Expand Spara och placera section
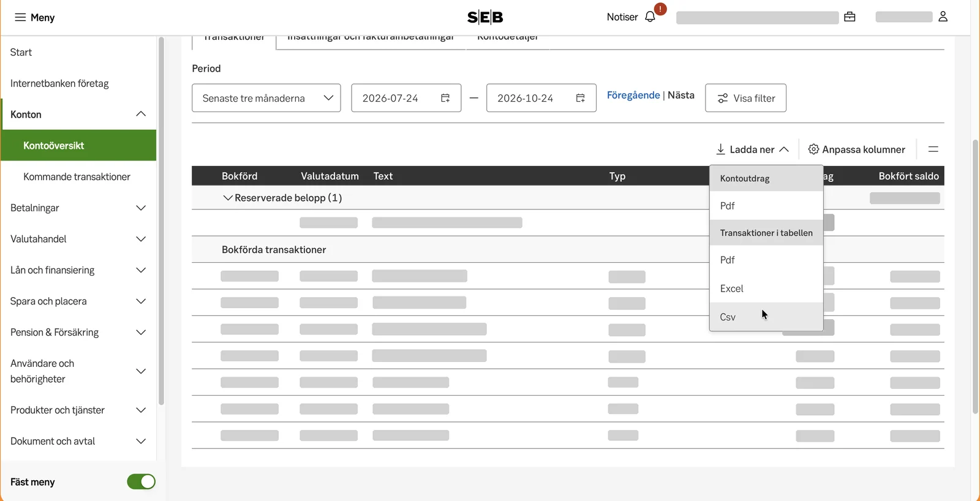 [x=141, y=301]
